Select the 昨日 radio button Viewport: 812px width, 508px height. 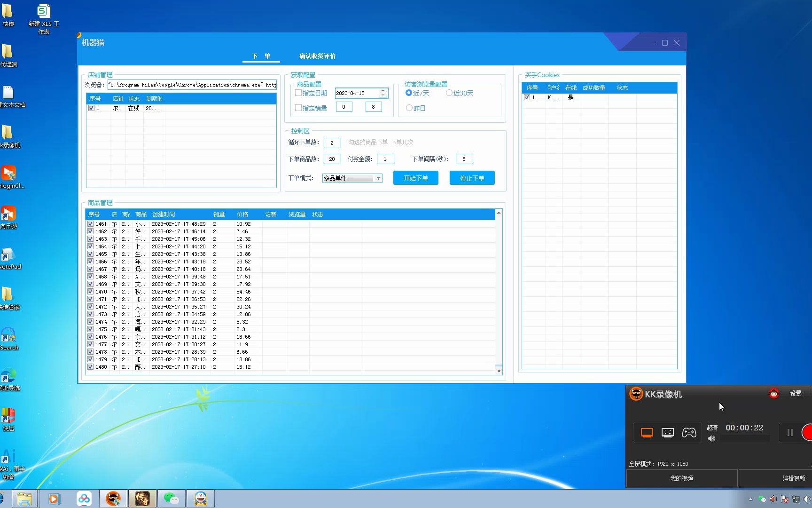409,108
